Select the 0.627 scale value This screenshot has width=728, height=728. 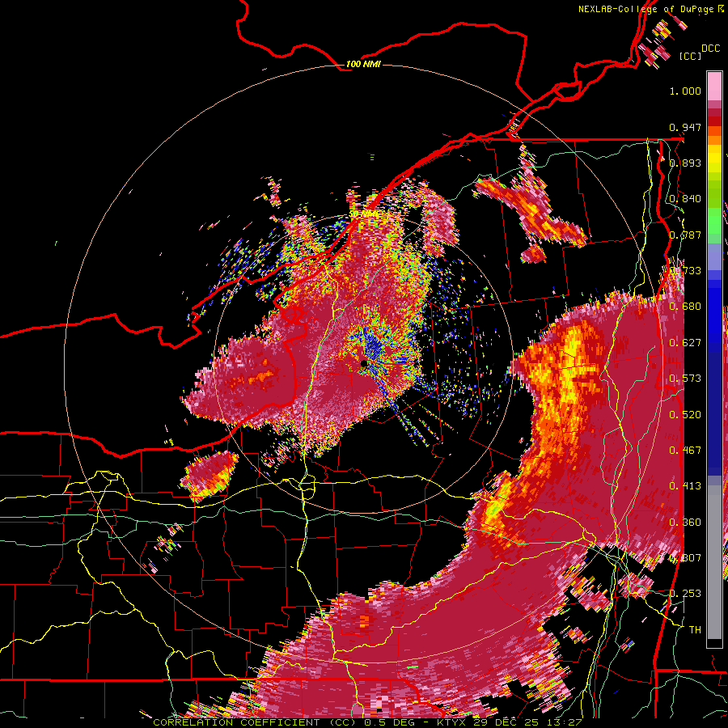pyautogui.click(x=685, y=343)
